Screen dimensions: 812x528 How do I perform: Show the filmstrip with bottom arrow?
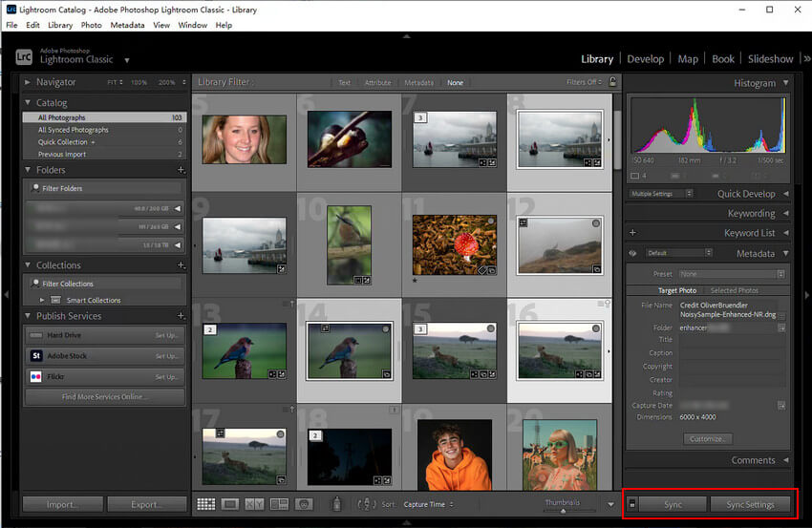point(407,523)
